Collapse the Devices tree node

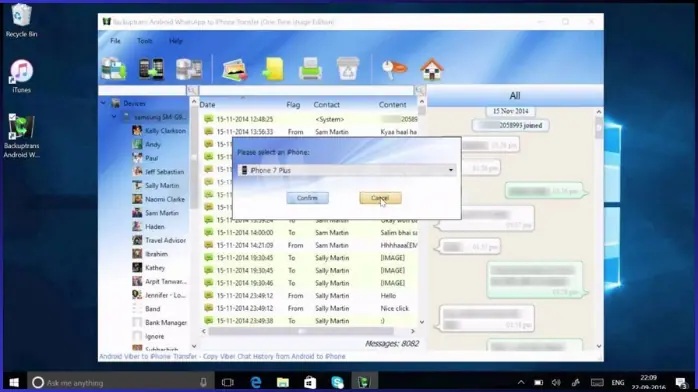[x=103, y=103]
